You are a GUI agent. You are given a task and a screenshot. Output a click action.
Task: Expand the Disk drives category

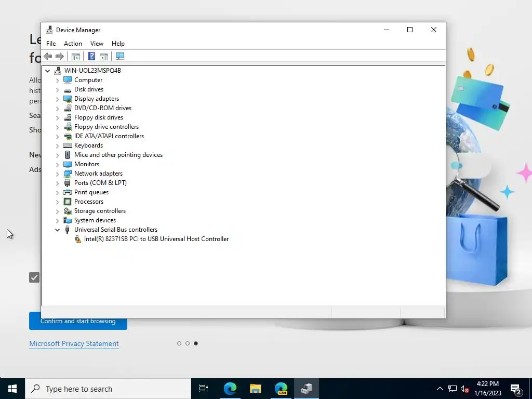coord(57,89)
